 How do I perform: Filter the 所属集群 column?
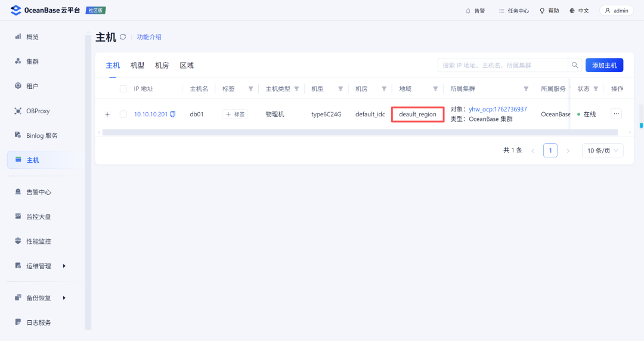(526, 89)
